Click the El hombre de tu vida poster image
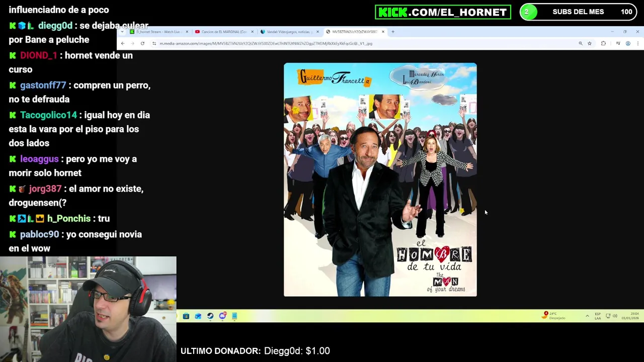 [x=380, y=179]
